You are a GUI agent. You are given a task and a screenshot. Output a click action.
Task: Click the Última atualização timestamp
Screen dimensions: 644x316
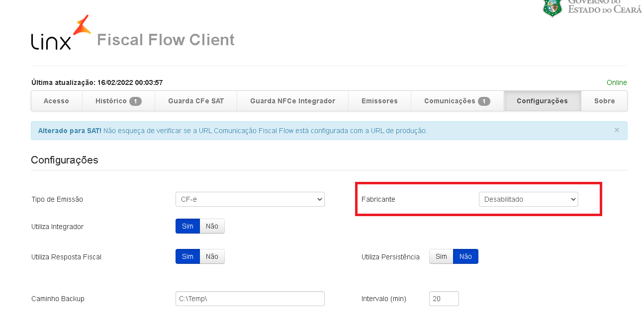[97, 82]
